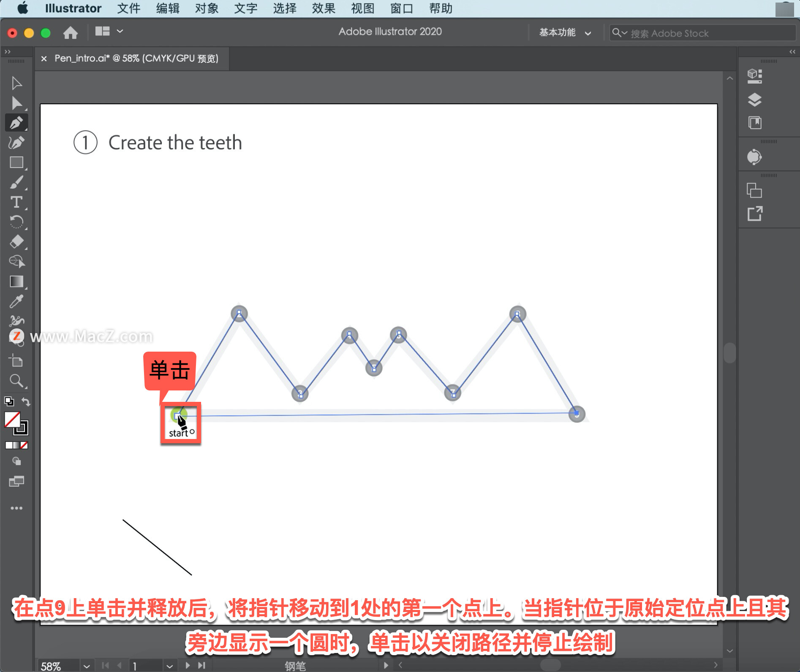Click Default Fill and Stroke icon
This screenshot has width=800, height=672.
click(9, 401)
